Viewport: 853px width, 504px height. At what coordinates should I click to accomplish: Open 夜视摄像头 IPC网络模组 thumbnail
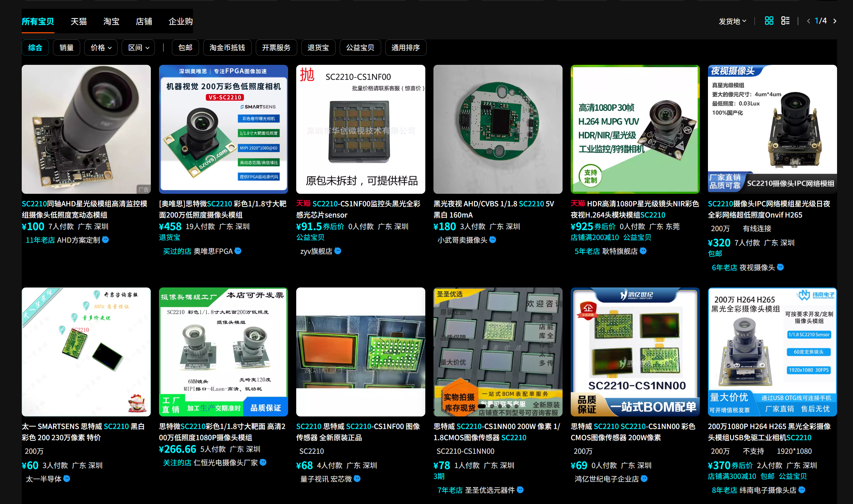(772, 129)
